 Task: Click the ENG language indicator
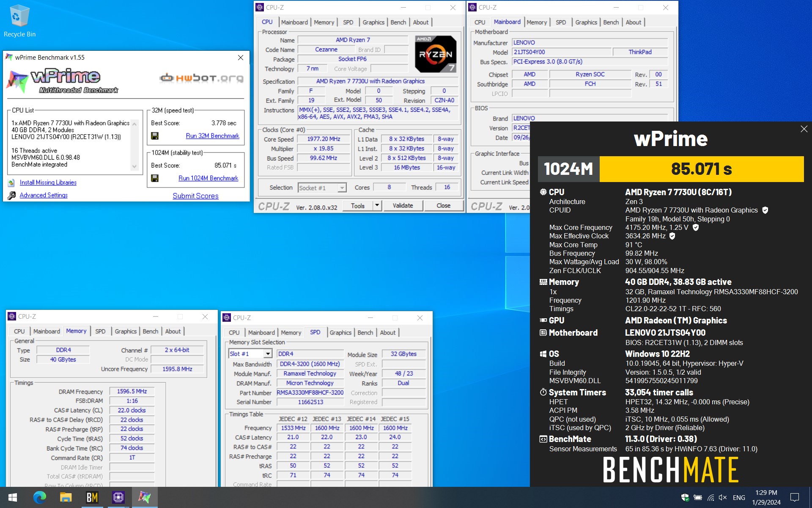[x=739, y=497]
